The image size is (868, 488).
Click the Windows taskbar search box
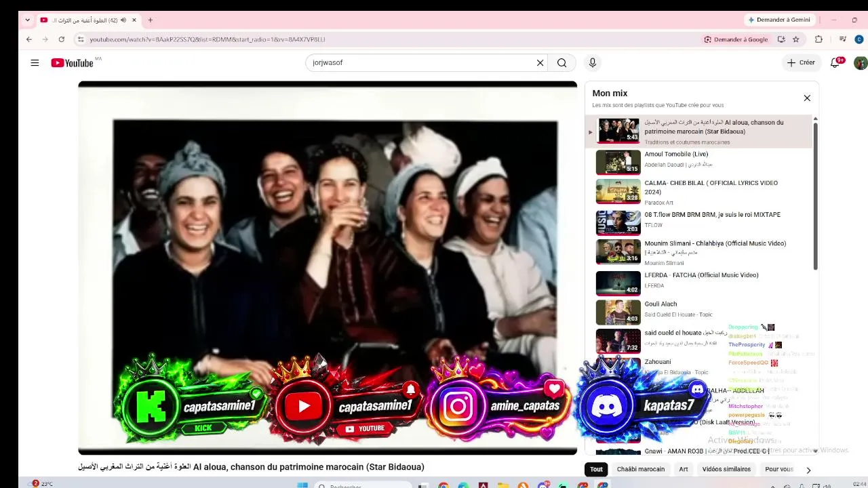coord(363,485)
